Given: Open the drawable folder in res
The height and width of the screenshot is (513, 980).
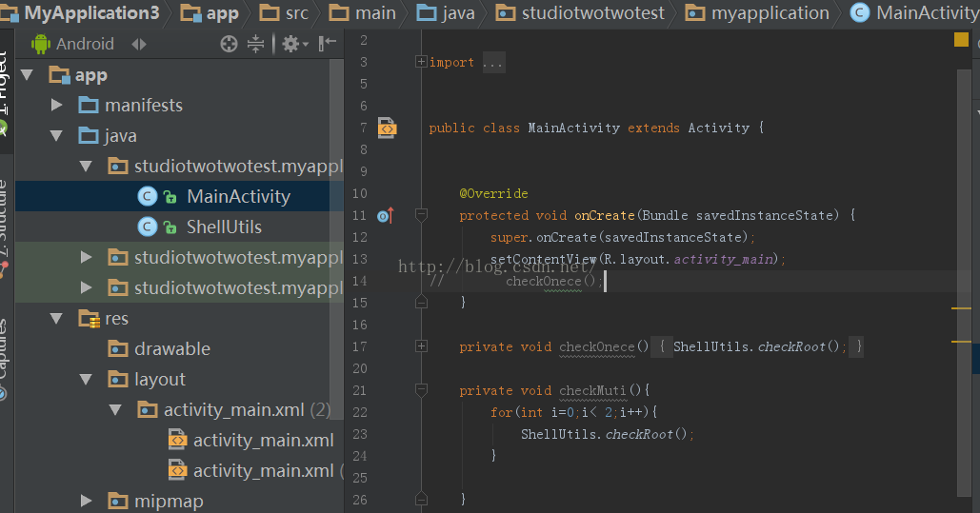Looking at the screenshot, I should pyautogui.click(x=171, y=348).
